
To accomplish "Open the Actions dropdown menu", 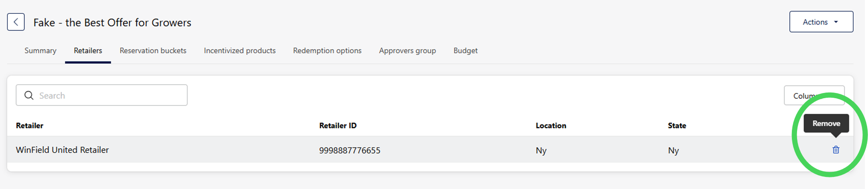I will 821,22.
